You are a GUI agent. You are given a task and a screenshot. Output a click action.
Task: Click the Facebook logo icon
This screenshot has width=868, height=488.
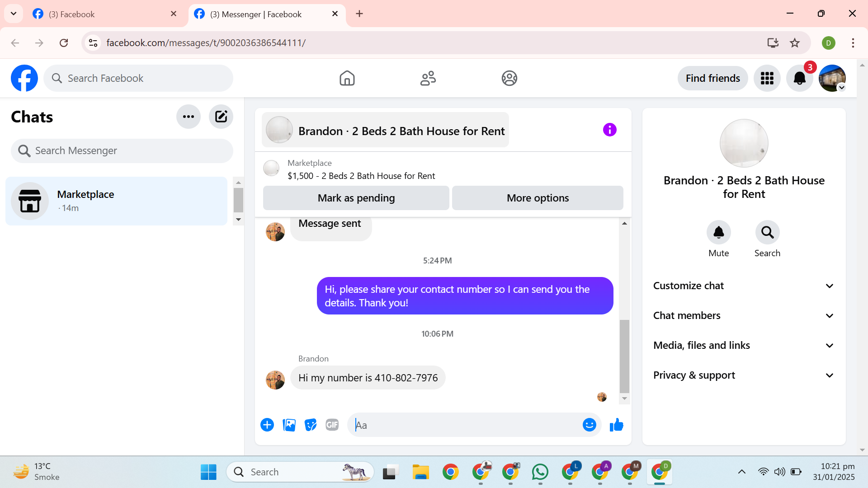pos(24,78)
